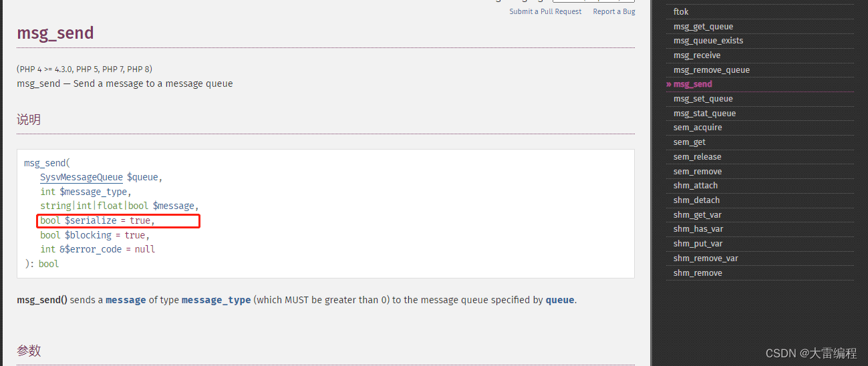Navigate to msg_remove_queue
The height and width of the screenshot is (366, 868).
coord(712,70)
